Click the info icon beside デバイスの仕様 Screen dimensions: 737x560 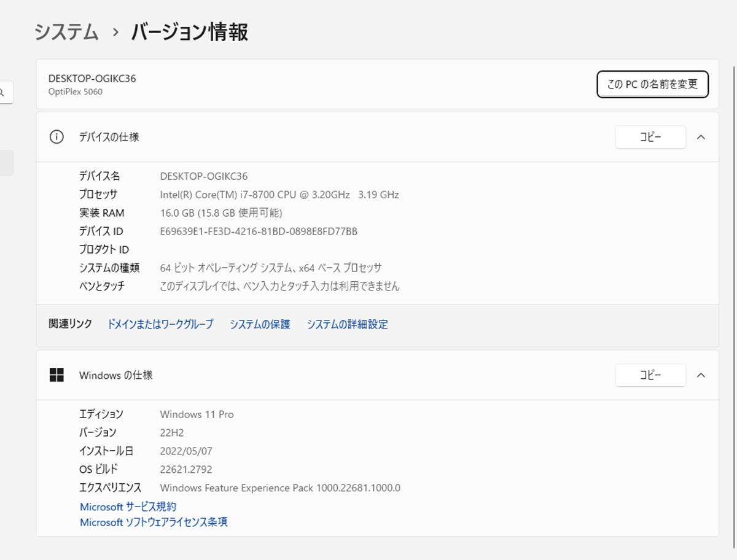[57, 137]
